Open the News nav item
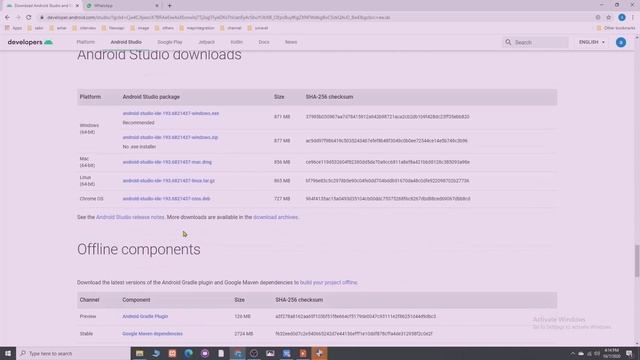 tap(291, 42)
